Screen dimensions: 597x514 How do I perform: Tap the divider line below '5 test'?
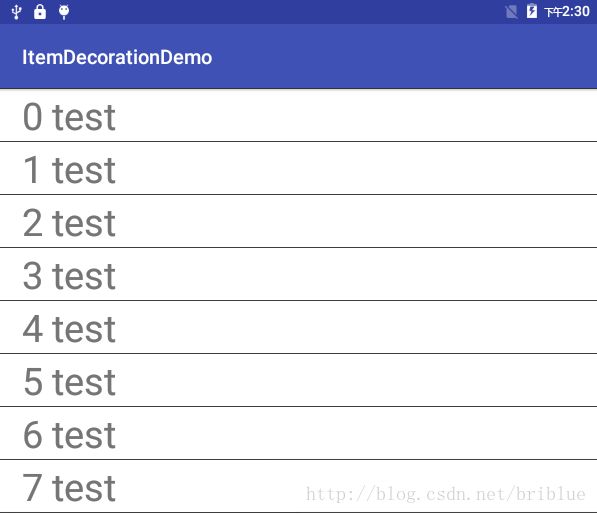tap(298, 406)
